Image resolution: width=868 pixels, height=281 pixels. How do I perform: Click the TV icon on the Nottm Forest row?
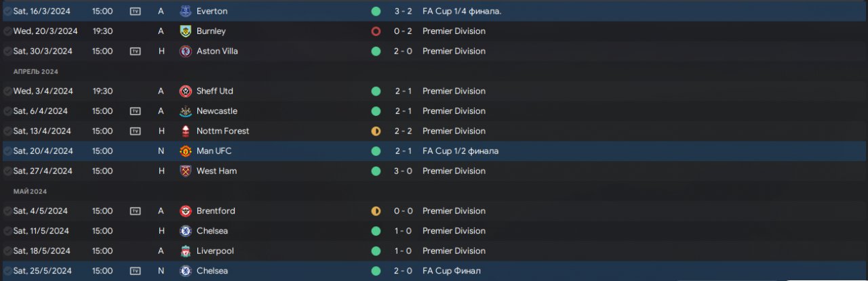pyautogui.click(x=135, y=131)
